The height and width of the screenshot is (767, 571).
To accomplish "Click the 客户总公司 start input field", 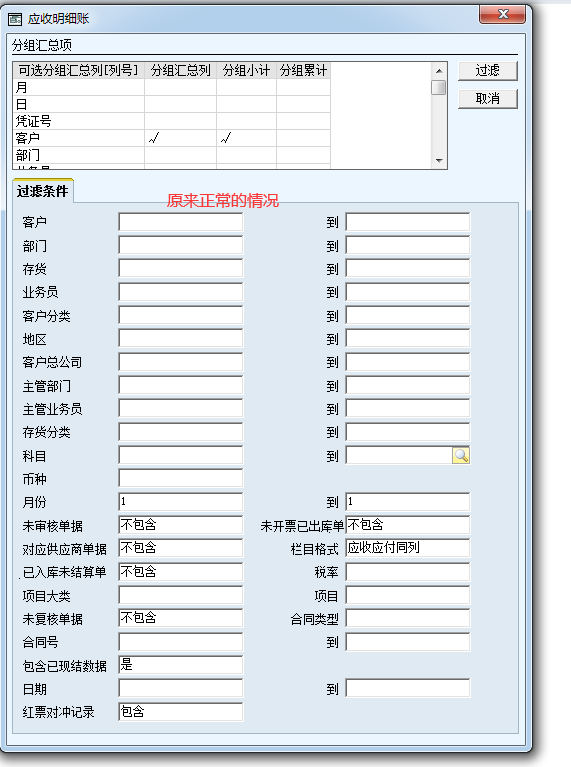I will pyautogui.click(x=181, y=362).
